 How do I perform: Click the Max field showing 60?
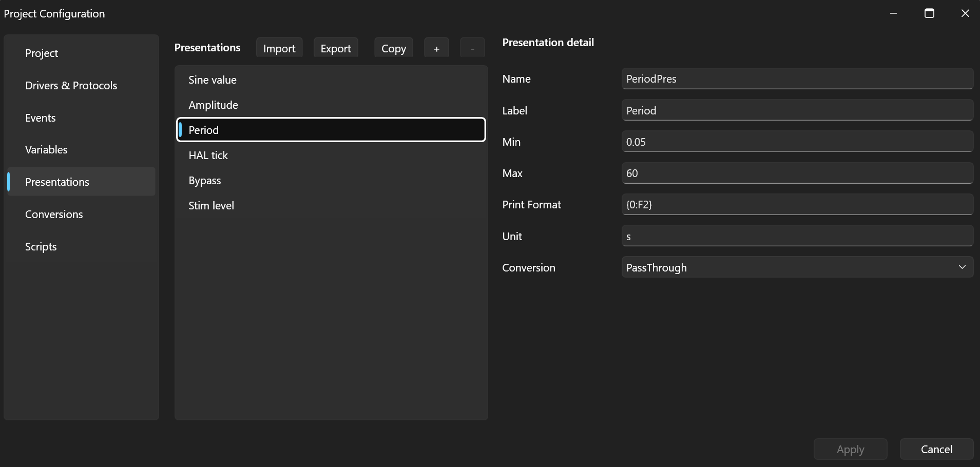point(797,173)
